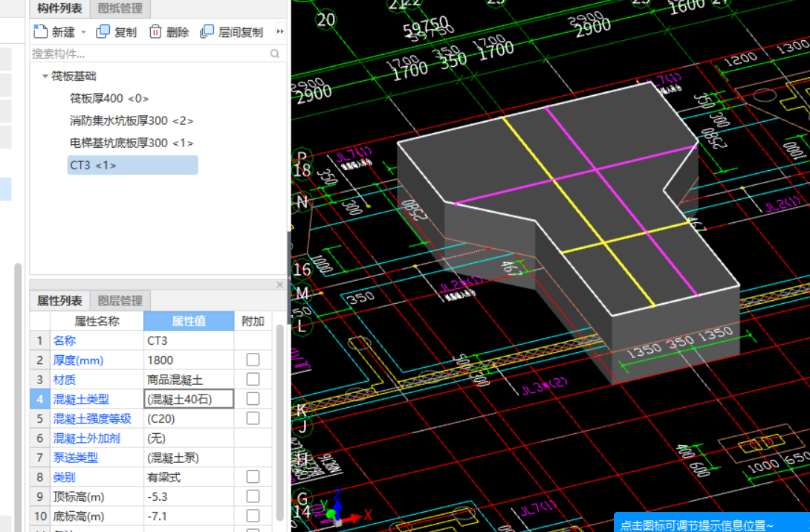Click the 属性值 column header
Screen dimensions: 810x532
189,321
